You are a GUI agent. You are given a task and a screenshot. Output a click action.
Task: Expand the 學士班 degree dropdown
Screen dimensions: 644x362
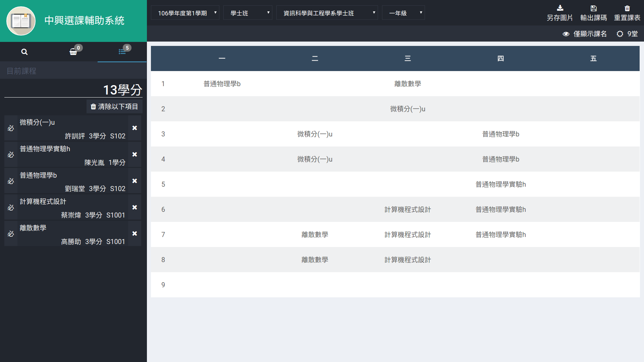(x=248, y=13)
